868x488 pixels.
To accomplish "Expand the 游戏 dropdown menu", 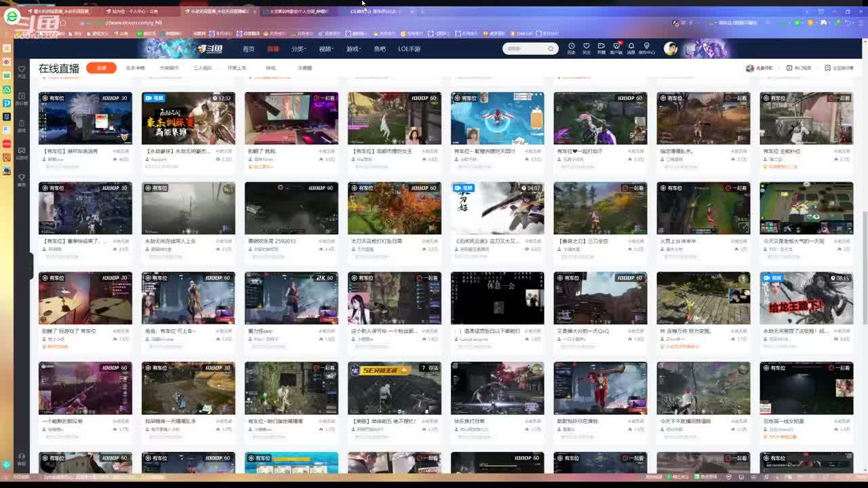I will (x=353, y=49).
